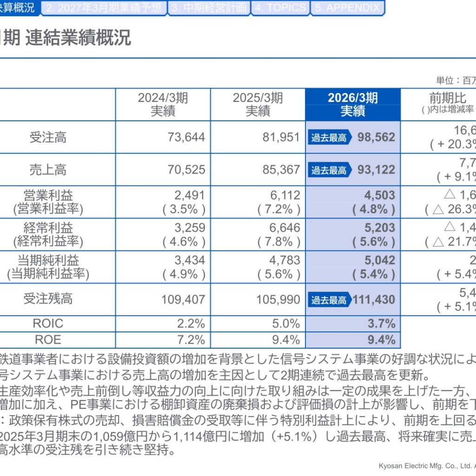
Task: Select the highlighted 2026/3期 実績 header
Action: click(353, 105)
